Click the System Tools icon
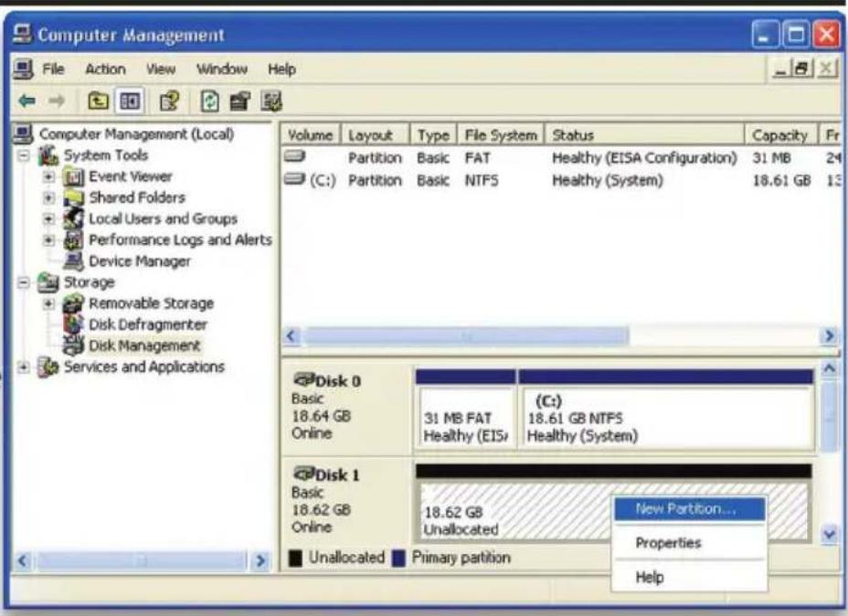Viewport: 848px width, 616px height. pyautogui.click(x=48, y=155)
